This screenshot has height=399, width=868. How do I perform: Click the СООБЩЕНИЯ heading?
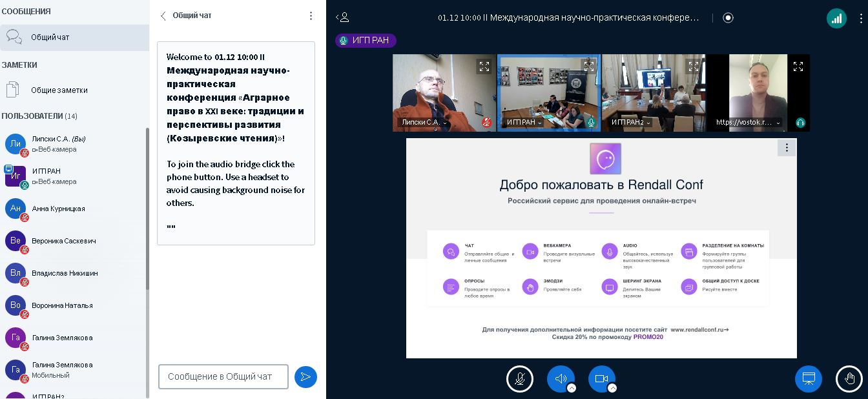(26, 12)
